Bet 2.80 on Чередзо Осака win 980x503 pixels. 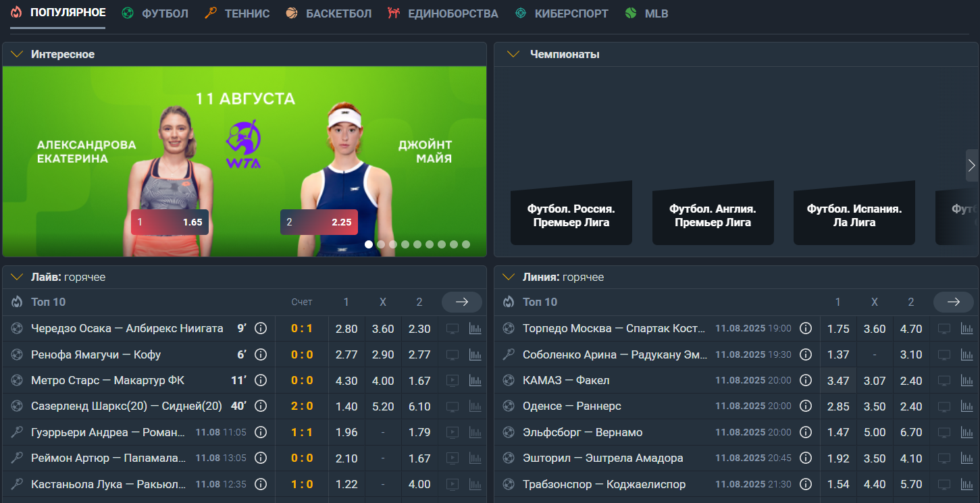click(x=346, y=329)
